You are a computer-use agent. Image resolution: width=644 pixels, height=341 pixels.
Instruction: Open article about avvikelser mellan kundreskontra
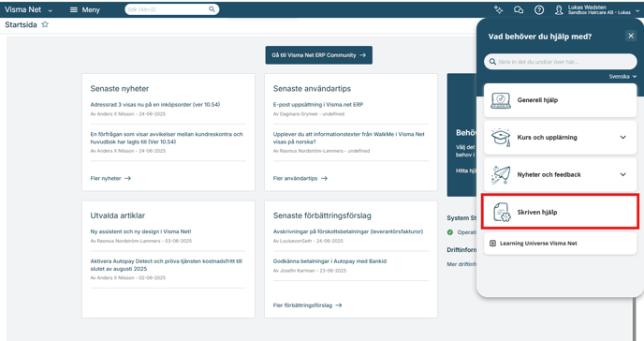point(167,138)
